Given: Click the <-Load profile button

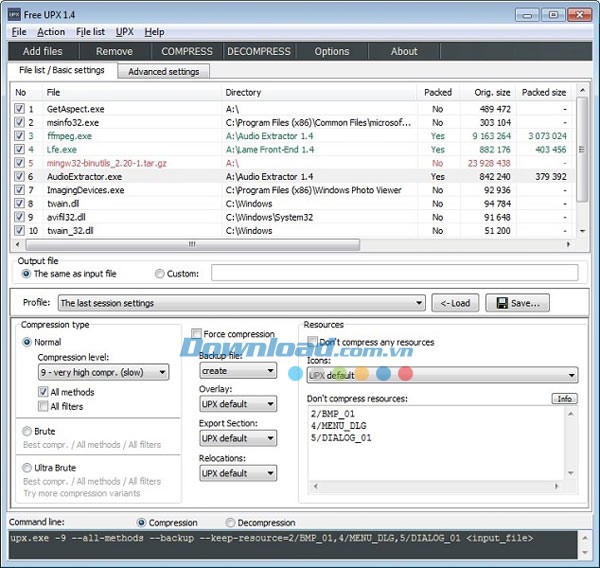Looking at the screenshot, I should (x=456, y=303).
